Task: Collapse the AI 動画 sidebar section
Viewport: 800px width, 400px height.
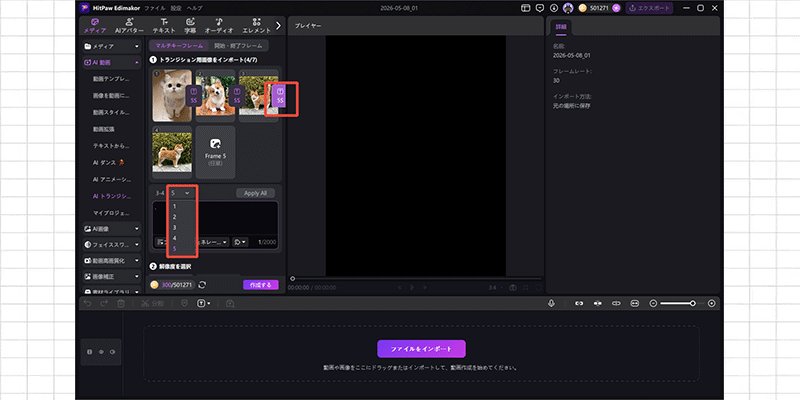Action: [x=112, y=63]
